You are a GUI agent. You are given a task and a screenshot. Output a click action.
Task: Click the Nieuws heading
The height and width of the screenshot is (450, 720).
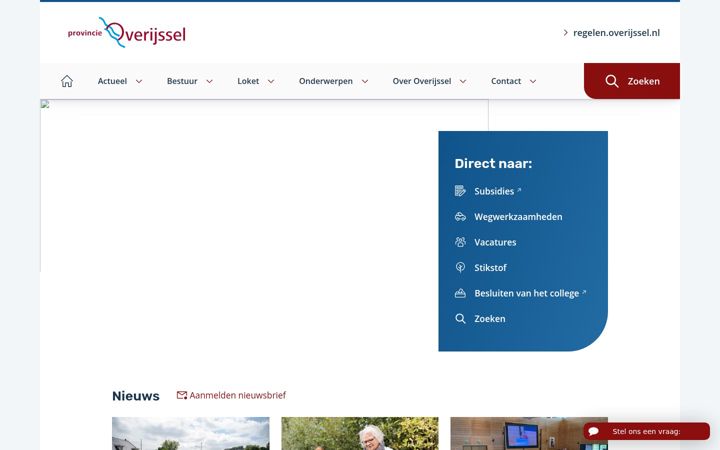[x=135, y=395]
